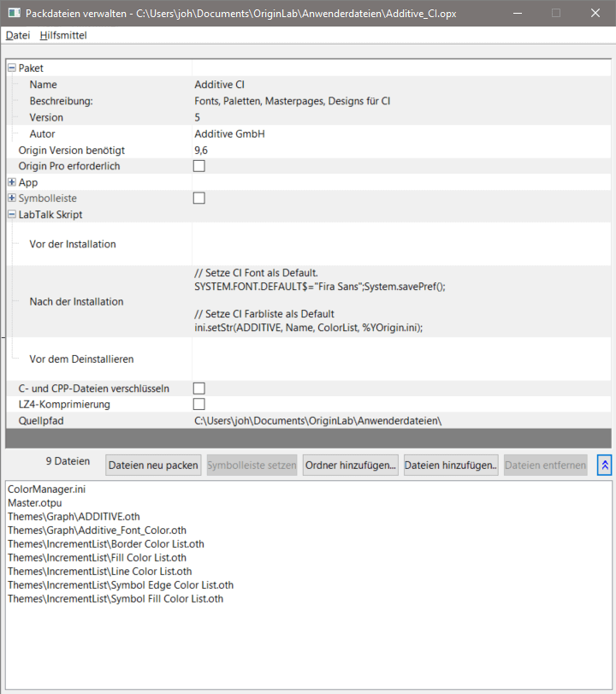Click the Beschreibung: row label
This screenshot has height=694, width=616.
[x=62, y=101]
